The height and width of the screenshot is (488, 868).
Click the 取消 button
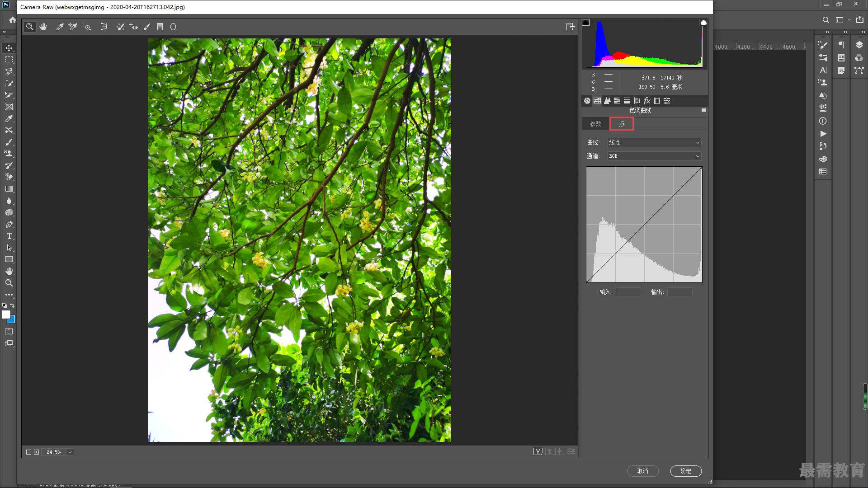[643, 471]
